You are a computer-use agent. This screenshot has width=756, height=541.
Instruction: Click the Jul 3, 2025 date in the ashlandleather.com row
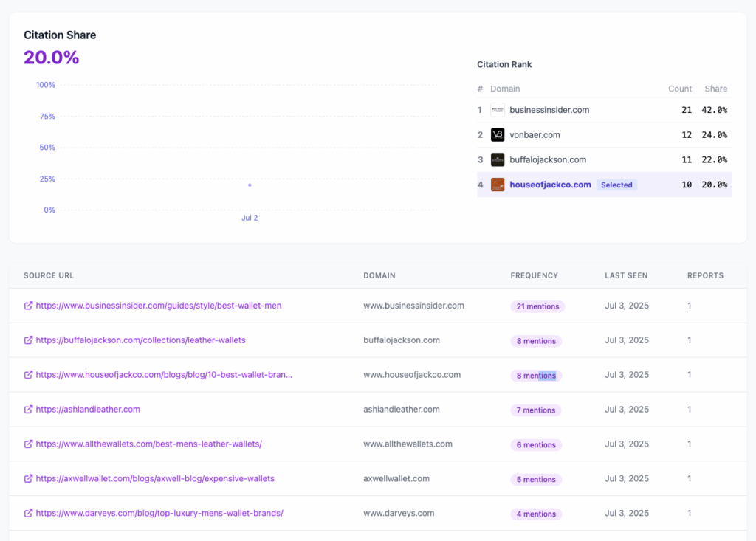(x=627, y=410)
